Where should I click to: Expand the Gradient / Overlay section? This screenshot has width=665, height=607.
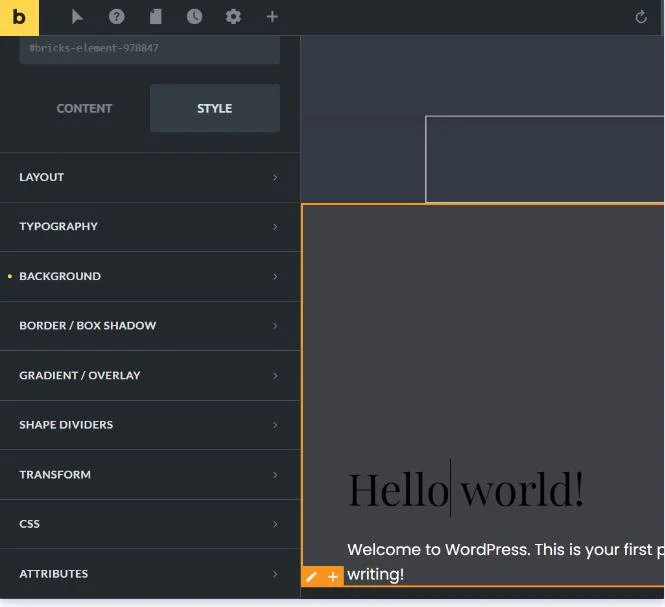point(150,376)
